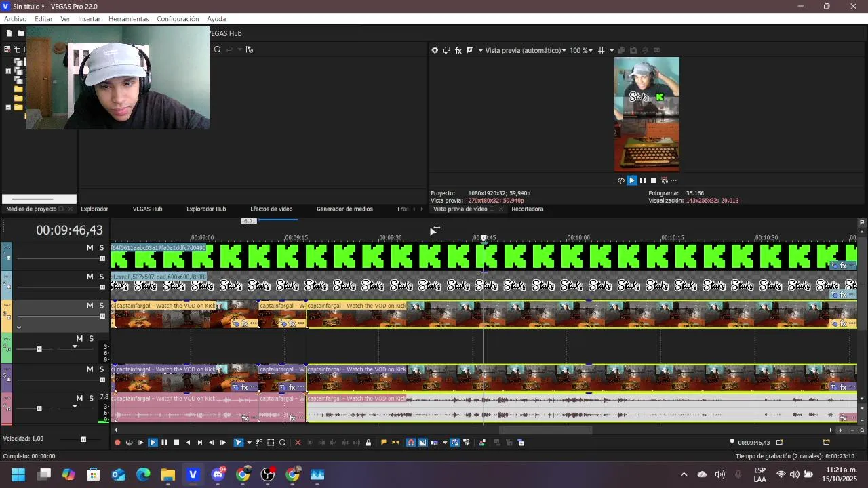This screenshot has height=488, width=868.
Task: Open Auto Ripple mode dropdown arrow
Action: tap(445, 443)
